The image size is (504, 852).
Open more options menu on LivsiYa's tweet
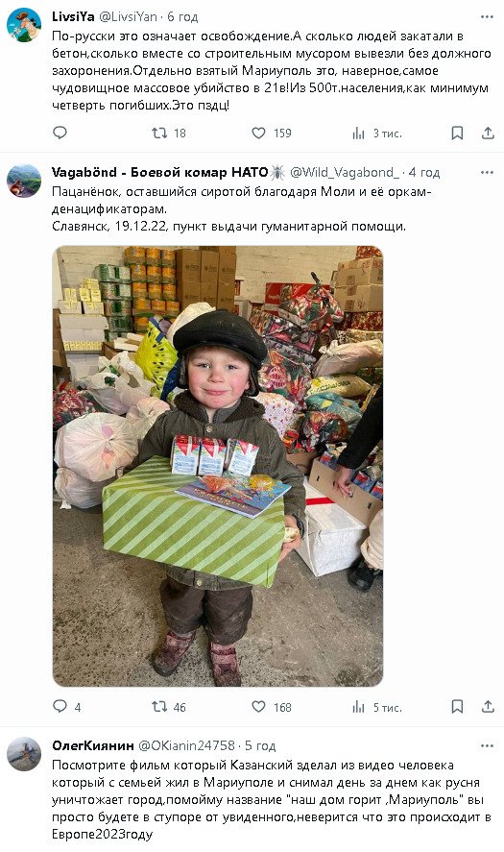(487, 17)
